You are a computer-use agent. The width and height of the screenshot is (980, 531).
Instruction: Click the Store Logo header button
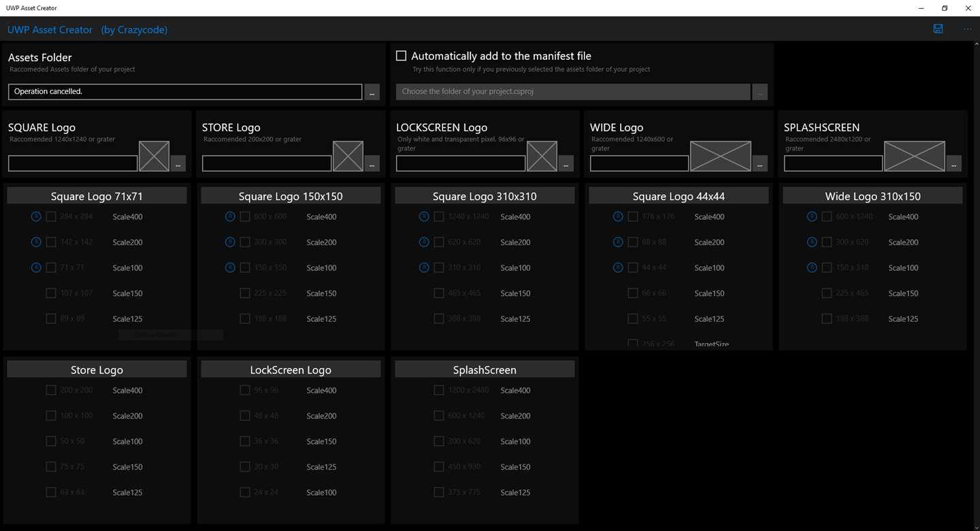pos(97,370)
